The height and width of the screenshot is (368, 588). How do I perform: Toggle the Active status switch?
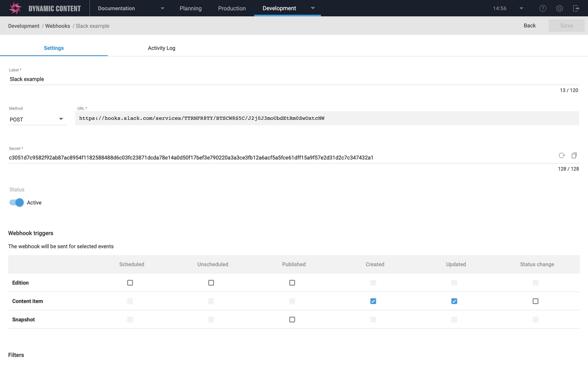click(17, 203)
